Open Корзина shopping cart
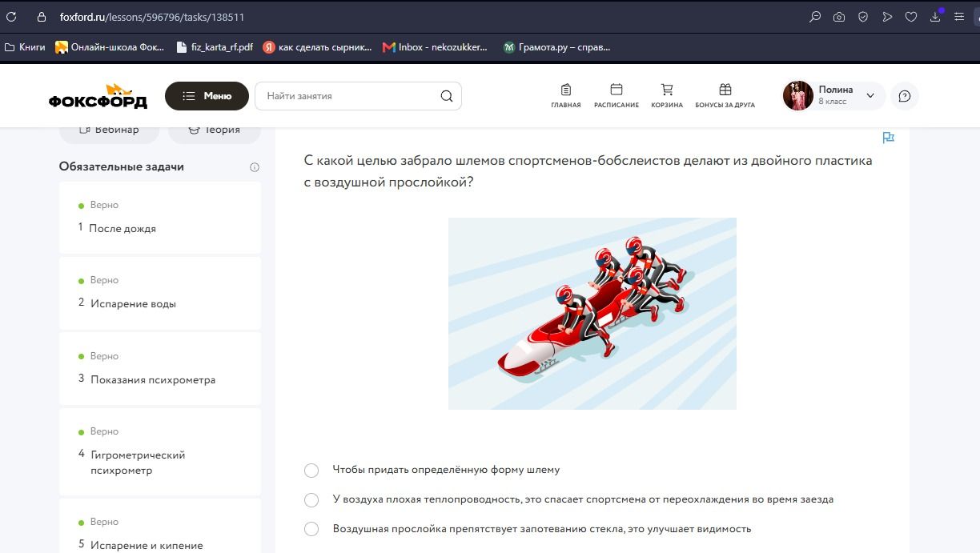Screen dimensions: 980x553 click(667, 96)
